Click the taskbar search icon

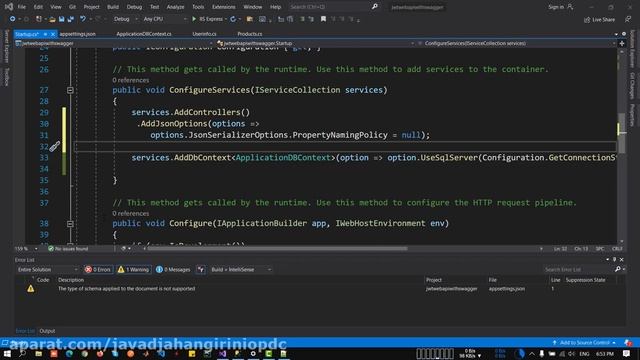pyautogui.click(x=22, y=354)
